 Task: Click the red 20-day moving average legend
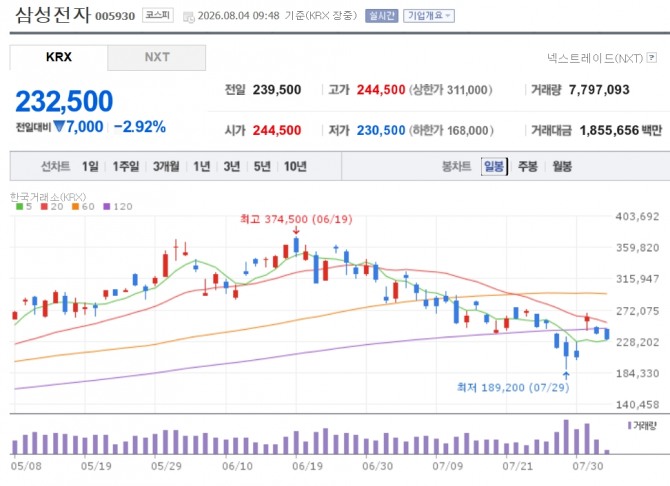point(52,206)
